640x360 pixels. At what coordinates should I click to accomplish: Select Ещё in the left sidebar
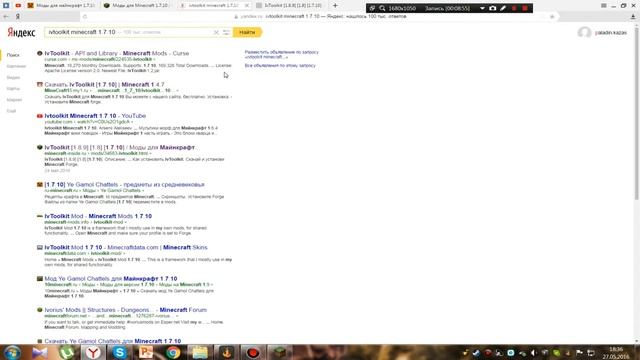[x=11, y=111]
